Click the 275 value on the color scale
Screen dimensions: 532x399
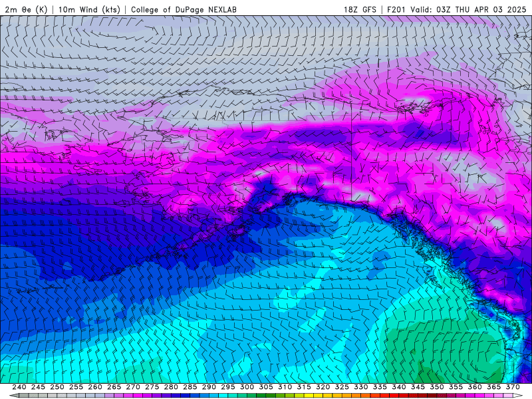pos(152,387)
